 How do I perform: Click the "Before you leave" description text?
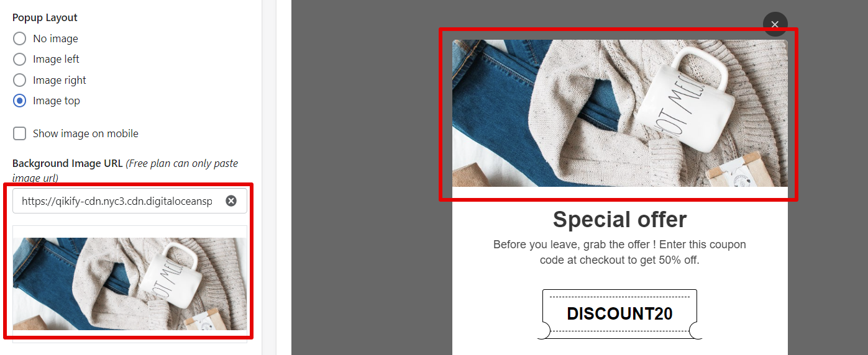pyautogui.click(x=619, y=252)
